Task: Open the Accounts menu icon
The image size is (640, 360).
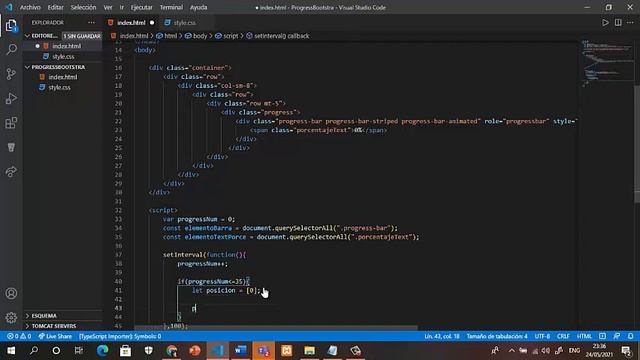Action: [x=11, y=293]
